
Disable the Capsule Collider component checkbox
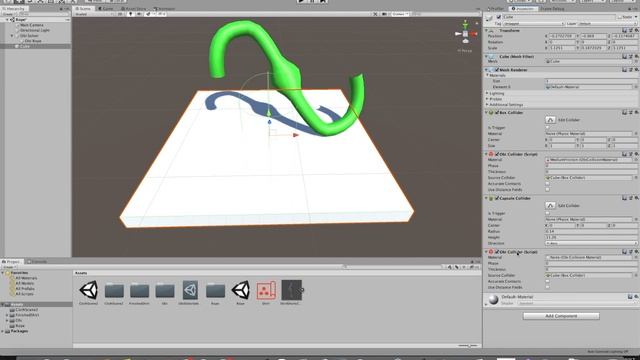(x=497, y=198)
